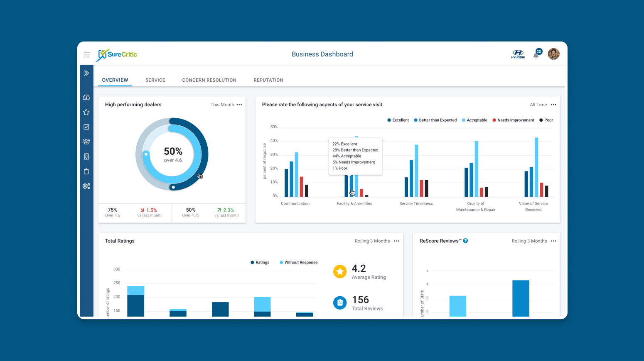The image size is (644, 361).
Task: Open the users group sidebar icon
Action: pyautogui.click(x=86, y=141)
